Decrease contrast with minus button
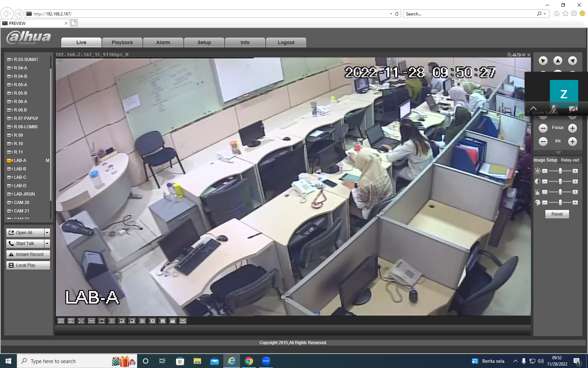The image size is (588, 368). click(545, 182)
